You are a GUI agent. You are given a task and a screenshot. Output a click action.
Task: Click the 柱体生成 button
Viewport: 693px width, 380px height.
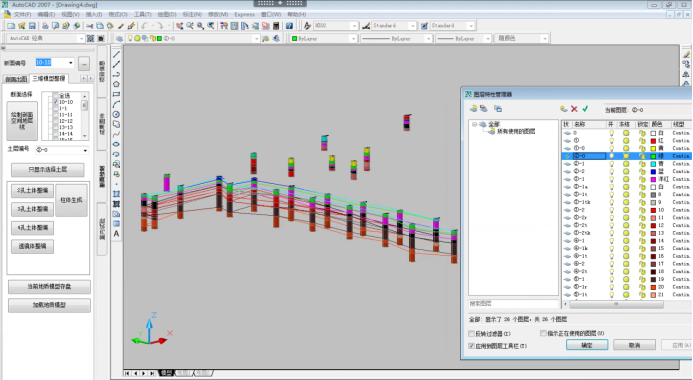click(x=71, y=200)
